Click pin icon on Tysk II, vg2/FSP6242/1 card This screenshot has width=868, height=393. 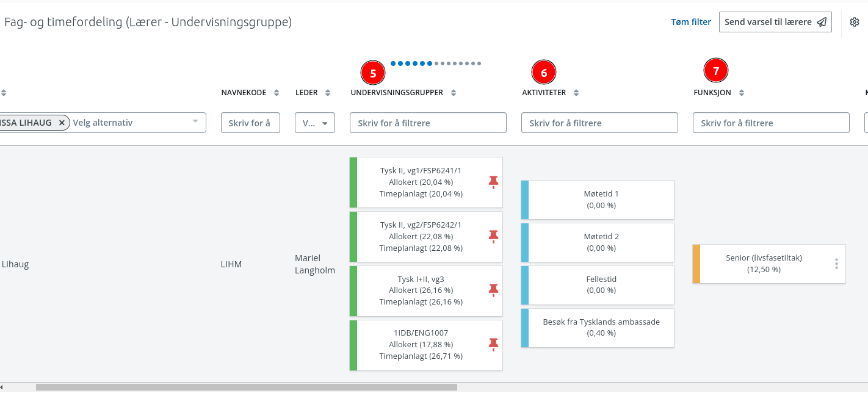click(494, 236)
